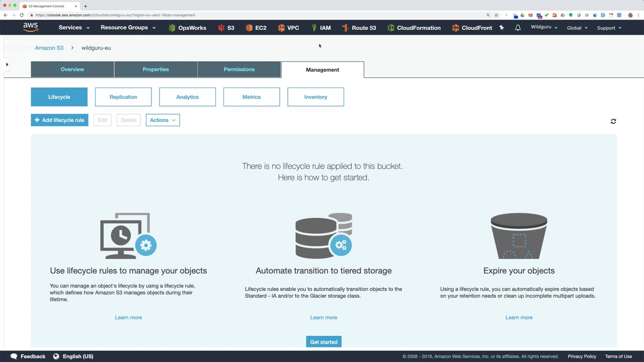Viewport: 644px width, 362px height.
Task: Open the Privacy Policy link
Action: point(582,356)
